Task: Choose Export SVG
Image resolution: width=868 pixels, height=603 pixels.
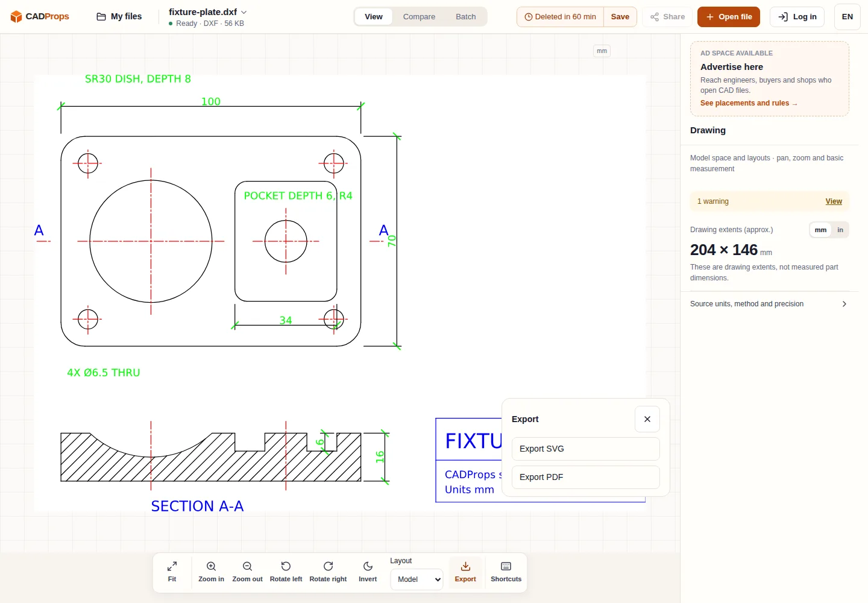Action: tap(586, 449)
